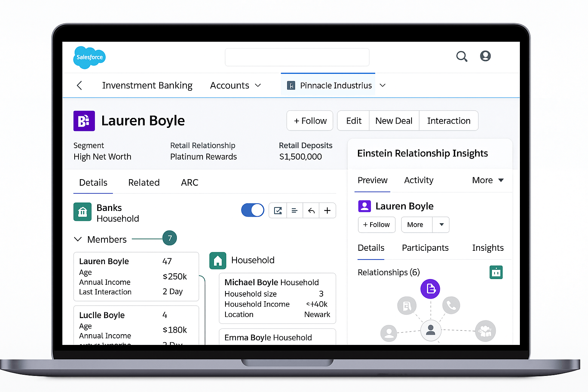
Task: Click the Interaction button
Action: pos(449,121)
